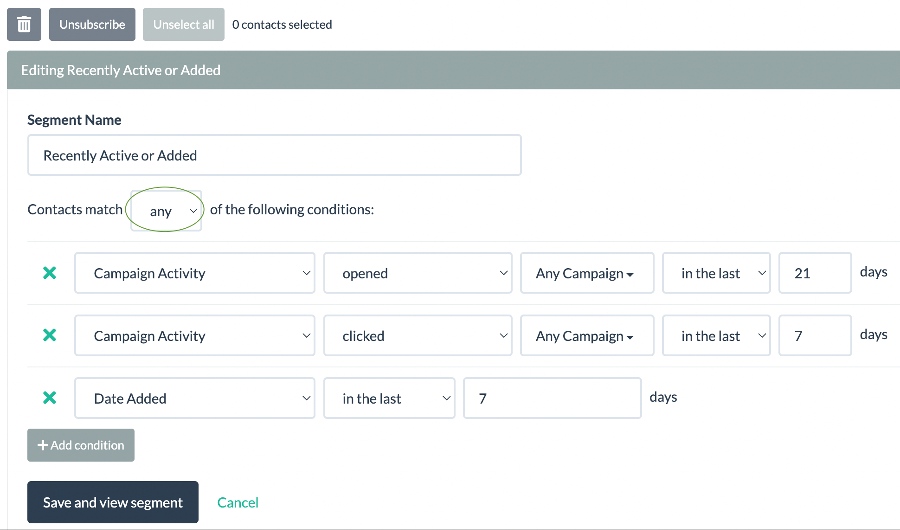This screenshot has height=530, width=900.
Task: Remove the 'opened' condition with green X
Action: tap(50, 273)
